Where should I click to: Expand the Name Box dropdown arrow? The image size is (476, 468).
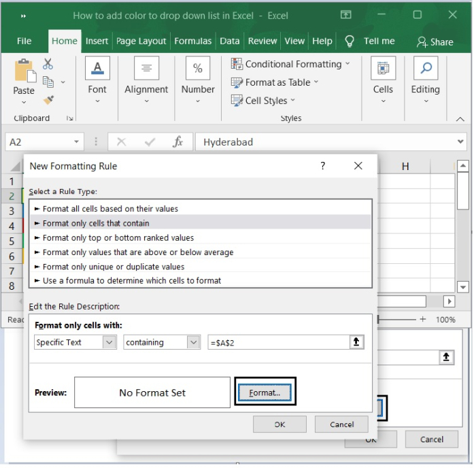[76, 141]
